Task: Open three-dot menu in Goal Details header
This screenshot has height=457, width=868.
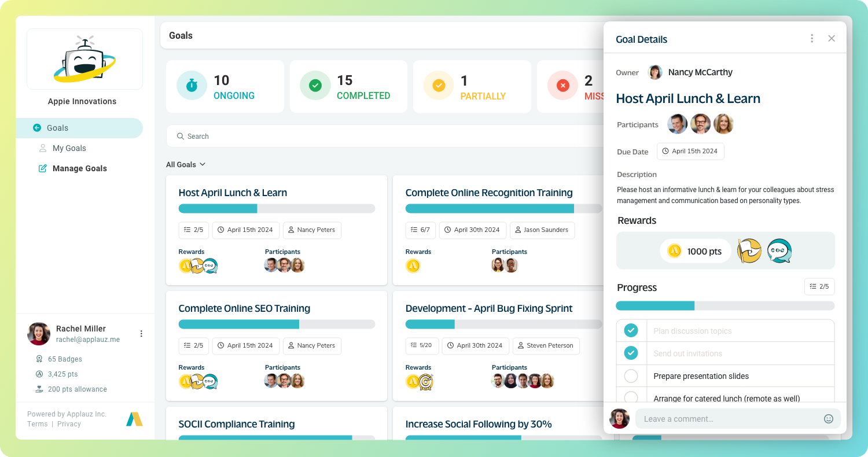Action: click(812, 39)
